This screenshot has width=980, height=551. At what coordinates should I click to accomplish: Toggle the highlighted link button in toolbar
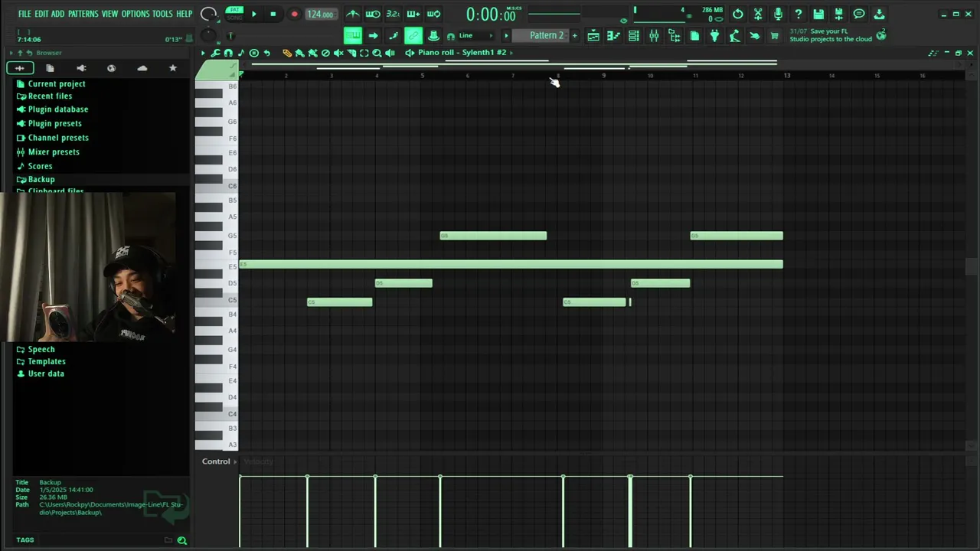[x=413, y=35]
